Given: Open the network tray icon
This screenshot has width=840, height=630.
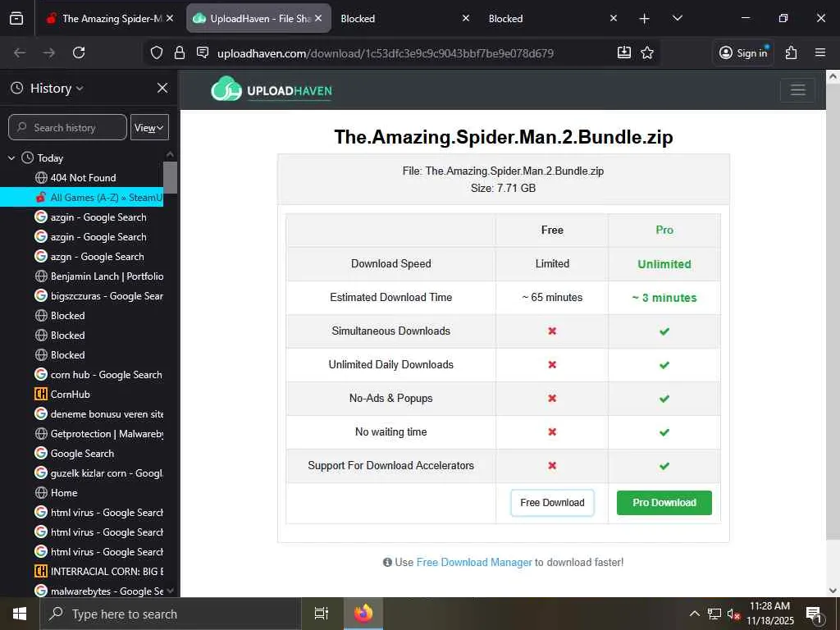Looking at the screenshot, I should tap(714, 614).
